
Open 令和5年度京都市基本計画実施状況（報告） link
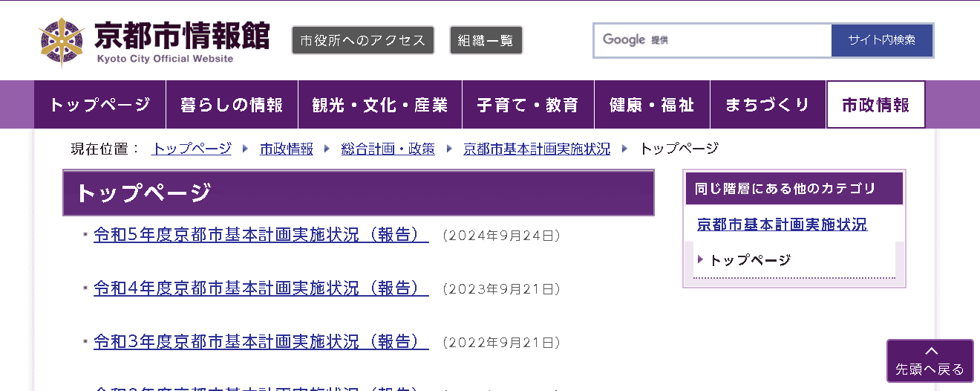(x=261, y=235)
